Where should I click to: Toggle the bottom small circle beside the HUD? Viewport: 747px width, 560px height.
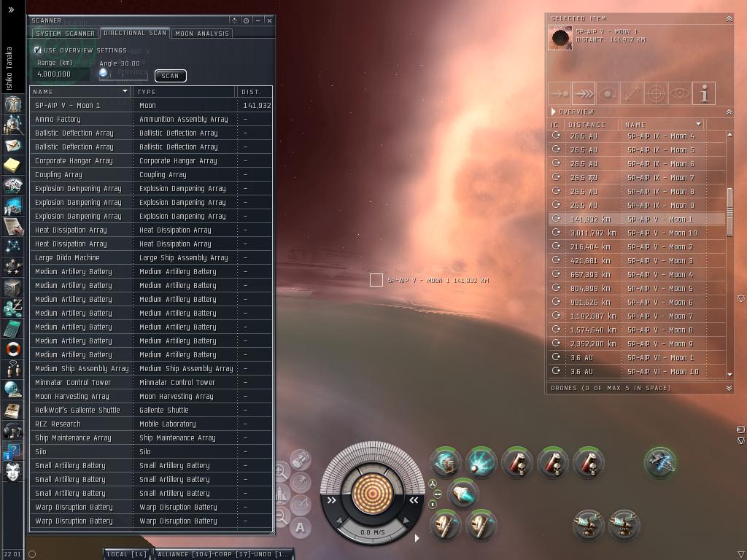click(x=433, y=504)
